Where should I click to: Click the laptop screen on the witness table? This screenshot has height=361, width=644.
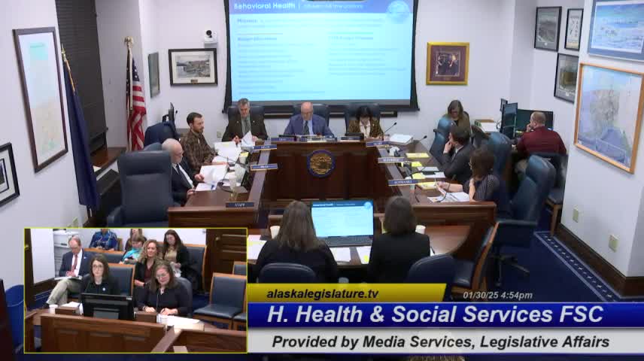tap(342, 219)
